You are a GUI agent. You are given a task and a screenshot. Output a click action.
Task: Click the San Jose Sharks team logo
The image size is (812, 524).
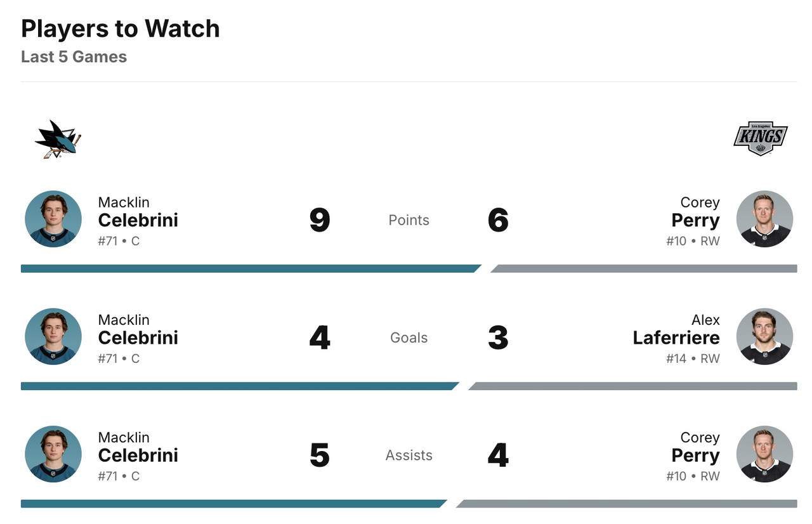pos(58,139)
